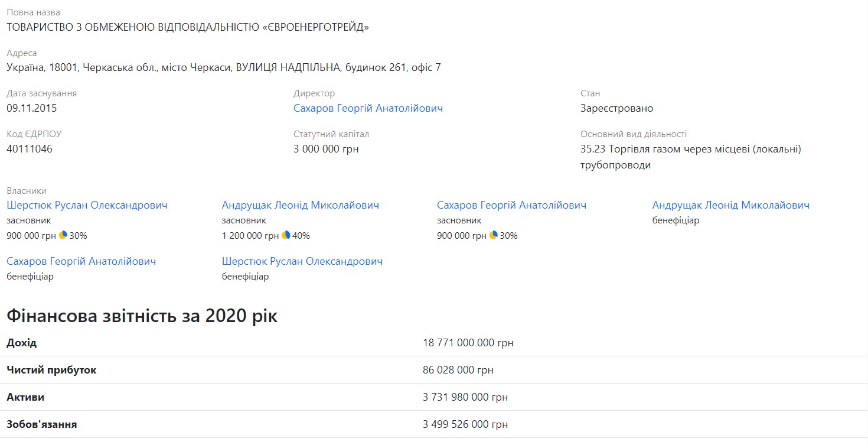
Task: Click the company full name ЄВРОЕНЕРГОТРЕЙД text
Action: click(188, 27)
